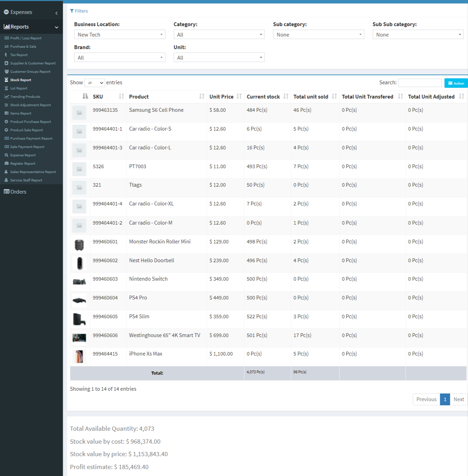Click the Westinghouse 65" 4K Smart TV thumbnail
The width and height of the screenshot is (468, 476).
(79, 338)
